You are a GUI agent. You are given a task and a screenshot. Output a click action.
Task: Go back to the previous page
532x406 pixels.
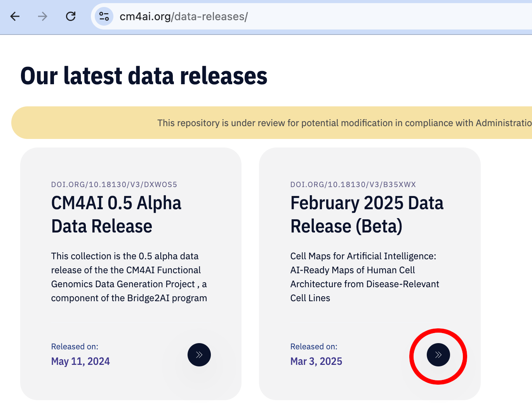click(x=15, y=16)
